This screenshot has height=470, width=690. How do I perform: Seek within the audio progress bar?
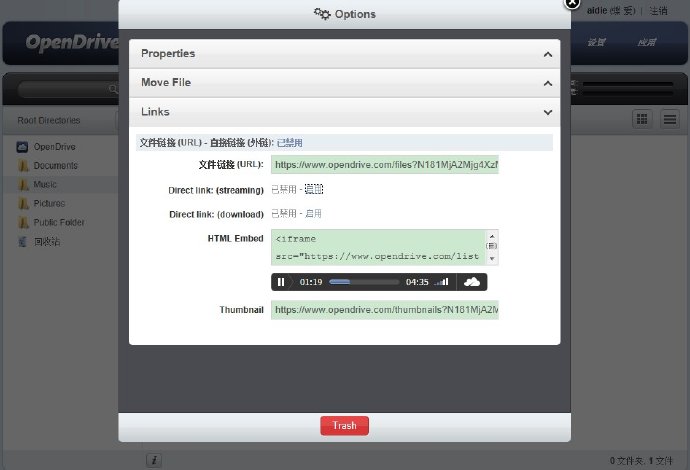(364, 282)
